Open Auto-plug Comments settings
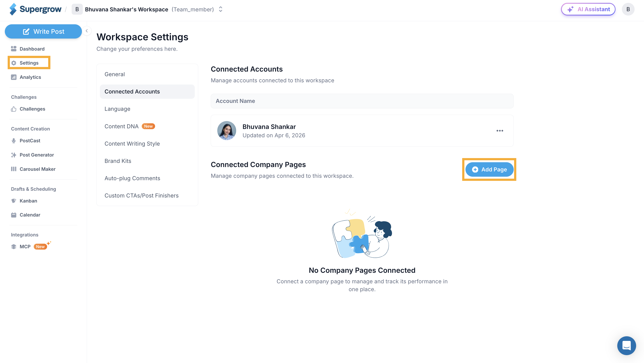 (147, 178)
